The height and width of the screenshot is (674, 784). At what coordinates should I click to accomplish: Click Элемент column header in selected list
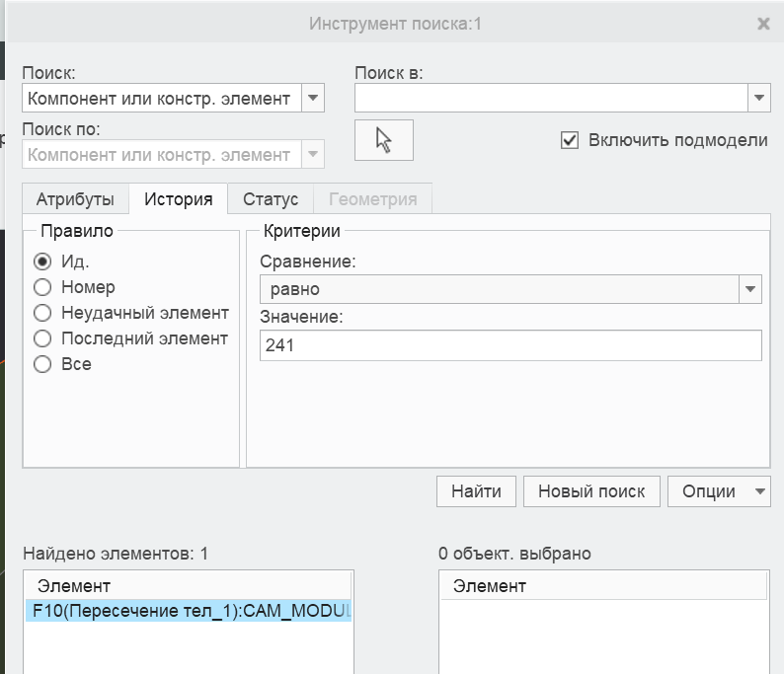pyautogui.click(x=604, y=586)
